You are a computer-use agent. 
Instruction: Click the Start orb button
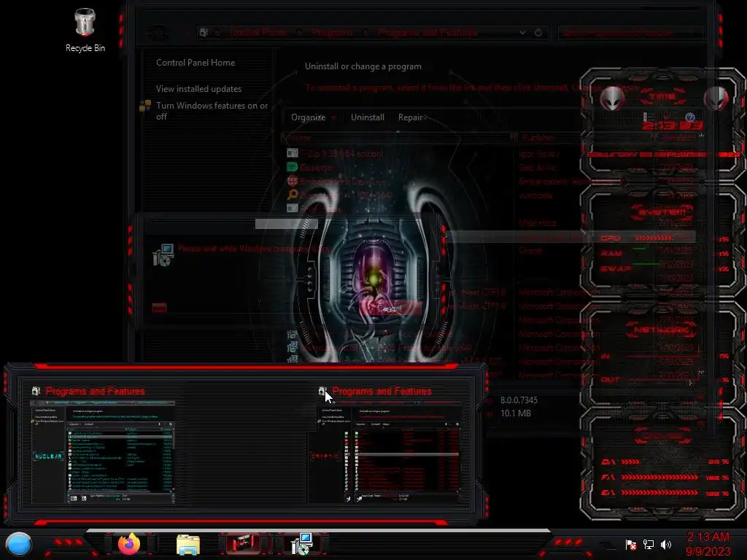[18, 544]
